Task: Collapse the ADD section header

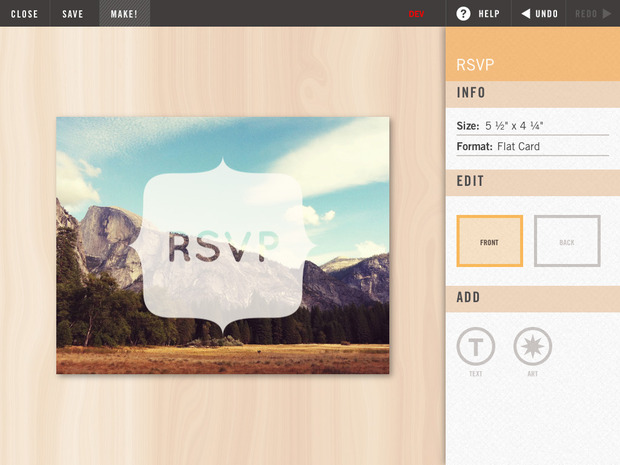Action: click(x=532, y=298)
